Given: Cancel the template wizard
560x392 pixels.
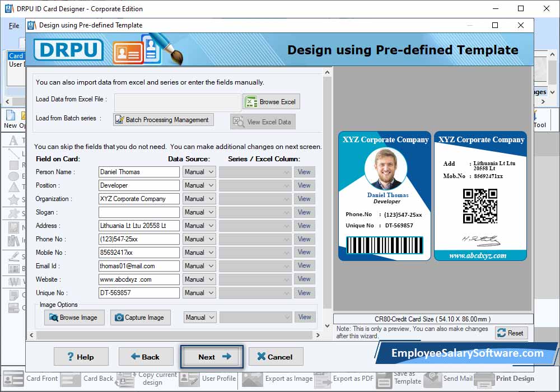Looking at the screenshot, I should (x=276, y=357).
